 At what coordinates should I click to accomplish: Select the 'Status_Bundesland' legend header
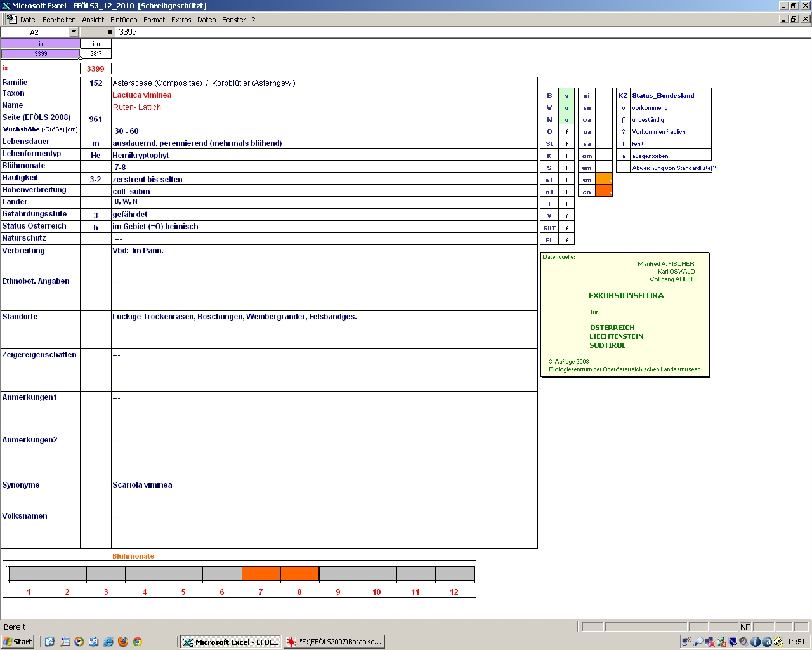coord(671,95)
